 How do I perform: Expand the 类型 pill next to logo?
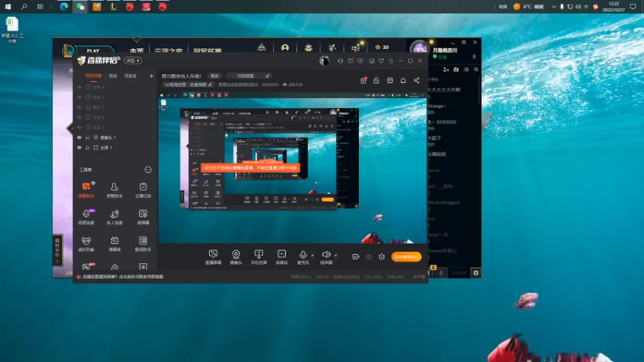tap(133, 61)
